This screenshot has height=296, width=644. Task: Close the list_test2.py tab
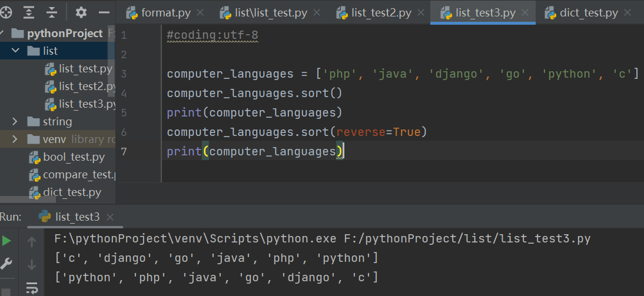(x=421, y=13)
